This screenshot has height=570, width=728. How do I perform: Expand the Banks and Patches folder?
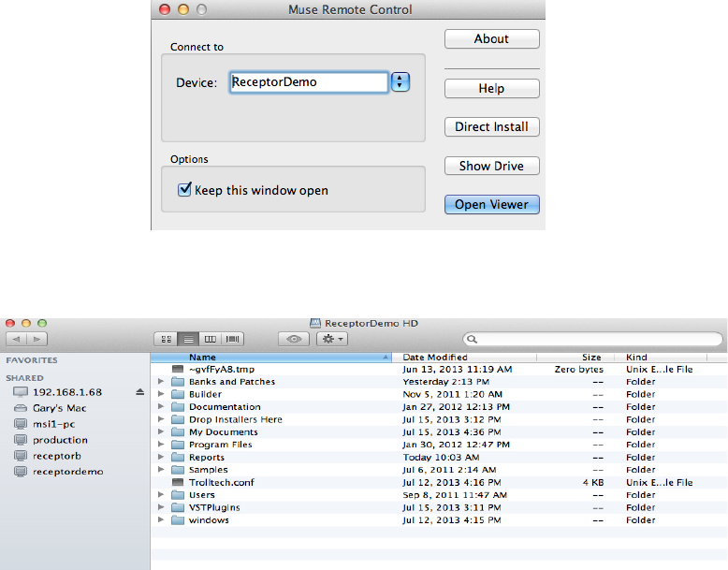[x=161, y=381]
